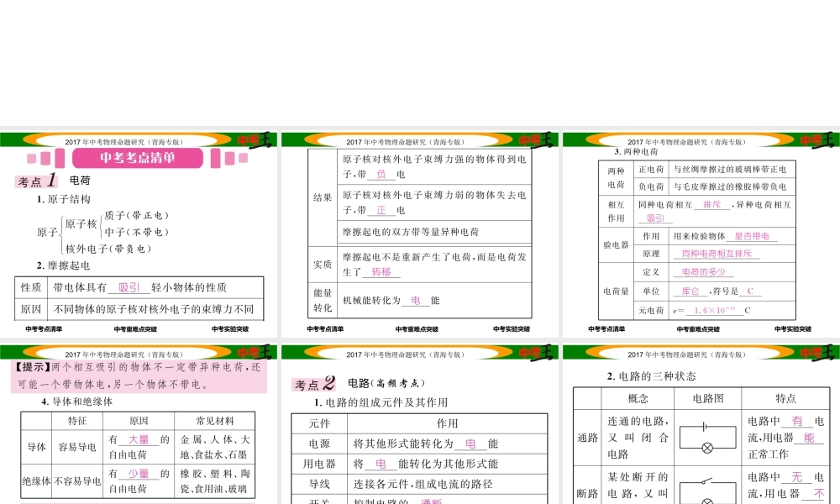The image size is (840, 504).
Task: Click the 与丝绸摩擦过的玻璃棒带正电 cell
Action: [x=732, y=170]
